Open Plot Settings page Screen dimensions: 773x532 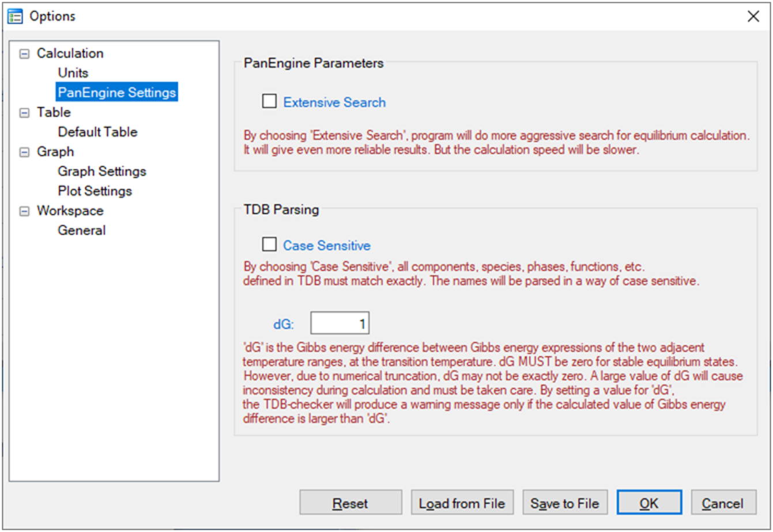pos(95,191)
